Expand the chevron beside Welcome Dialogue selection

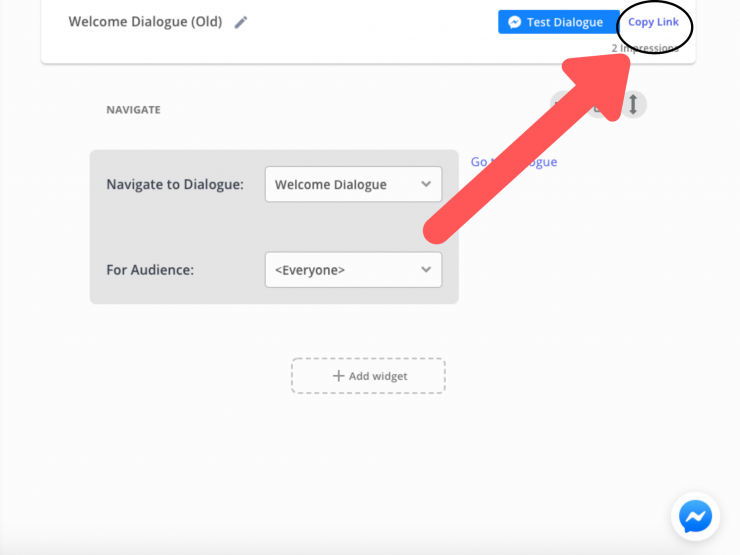[426, 184]
